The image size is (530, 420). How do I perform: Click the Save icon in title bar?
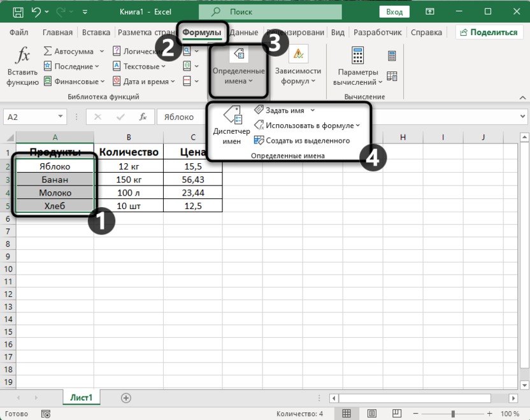coord(18,12)
